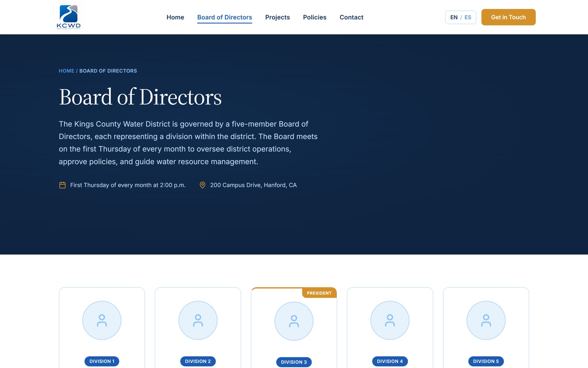Go to the Projects page
588x368 pixels.
point(277,17)
